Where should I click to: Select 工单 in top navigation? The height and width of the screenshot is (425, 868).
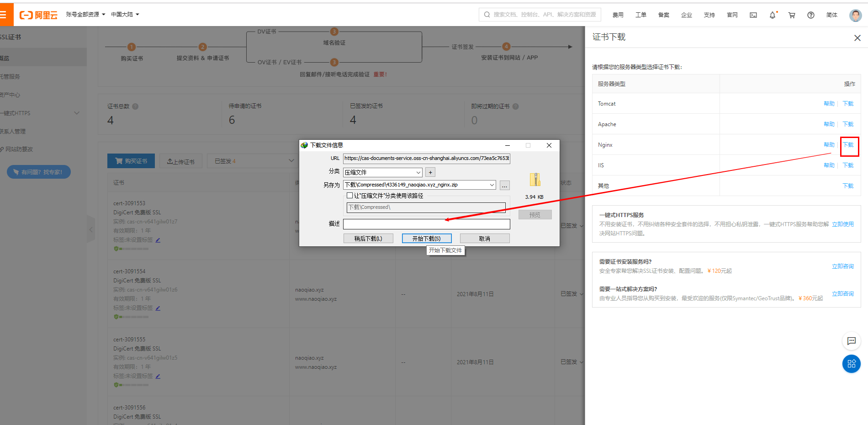tap(640, 15)
